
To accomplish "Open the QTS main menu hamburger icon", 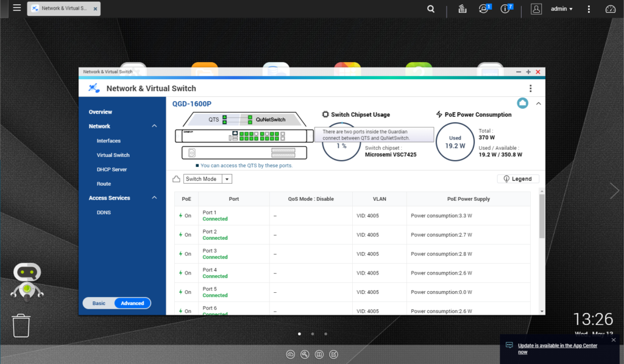I will click(16, 7).
